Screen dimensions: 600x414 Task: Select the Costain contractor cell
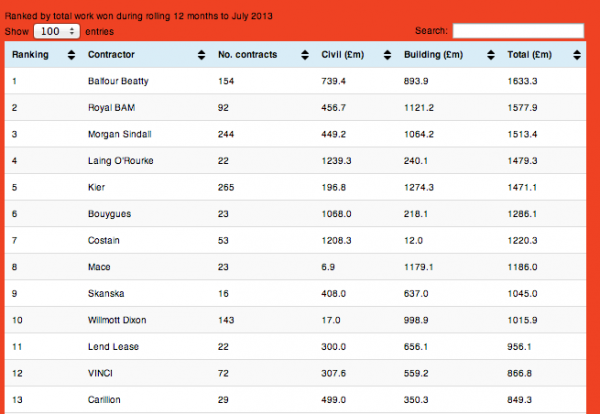point(104,240)
